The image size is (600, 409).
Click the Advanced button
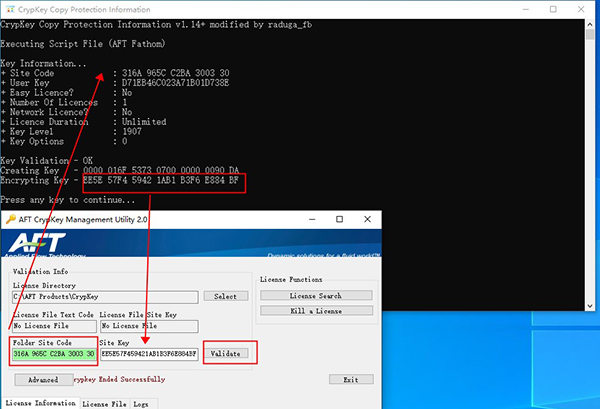pyautogui.click(x=44, y=380)
